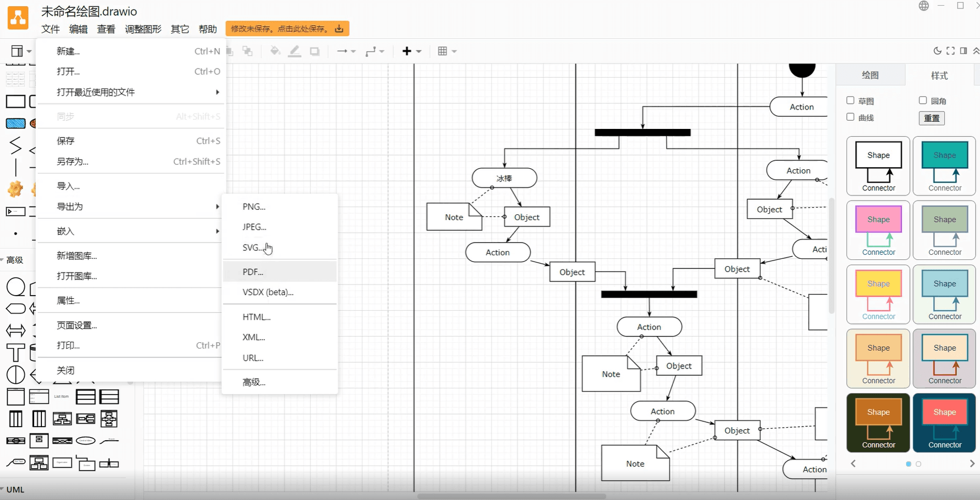
Task: Choose PDF... from the export submenu
Action: point(253,272)
